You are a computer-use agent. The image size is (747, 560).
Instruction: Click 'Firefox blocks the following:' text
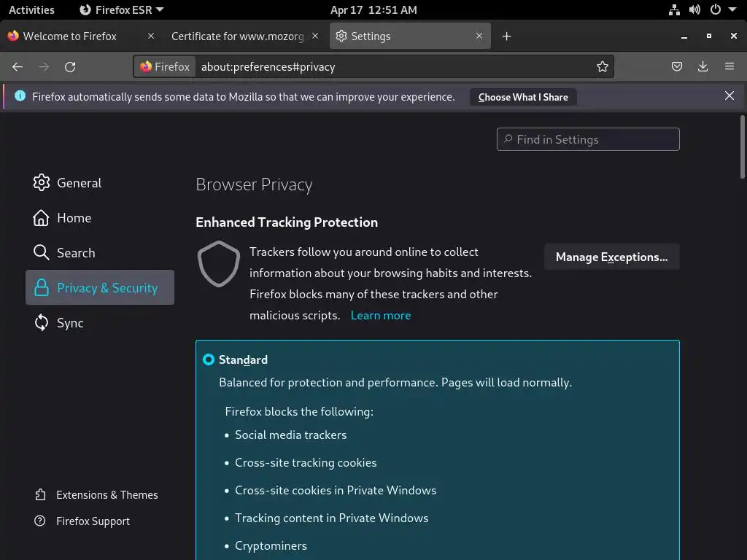tap(299, 411)
